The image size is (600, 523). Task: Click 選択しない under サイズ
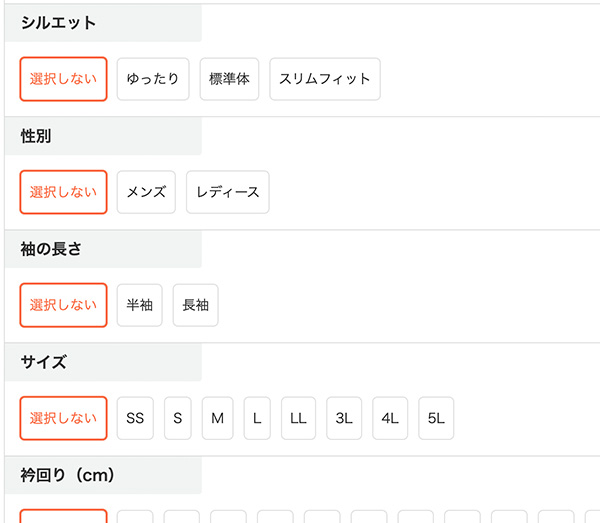[x=63, y=419]
